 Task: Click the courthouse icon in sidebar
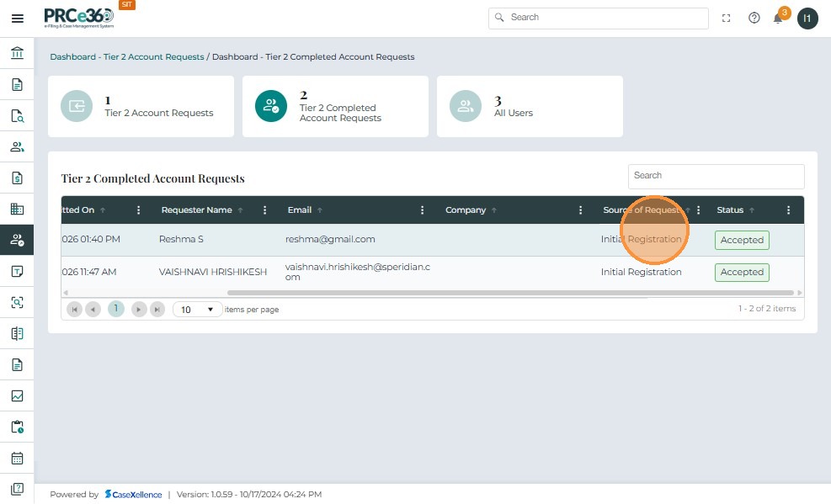coord(17,54)
